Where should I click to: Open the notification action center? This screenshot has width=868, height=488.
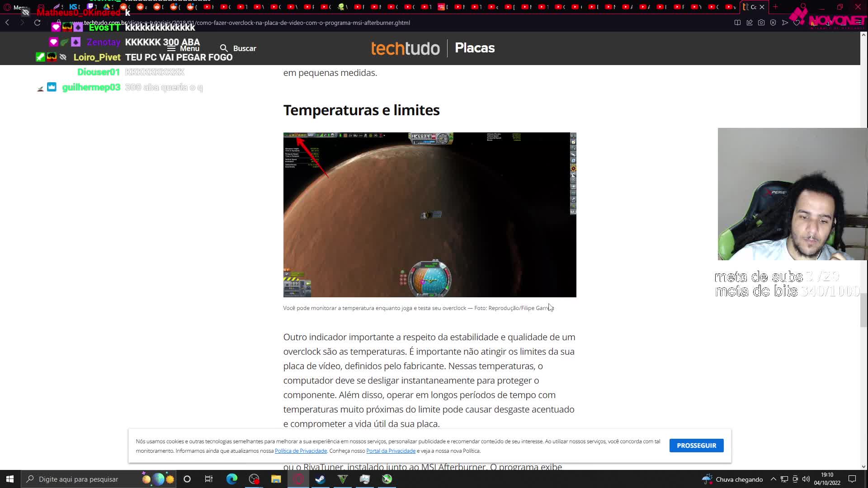click(852, 479)
